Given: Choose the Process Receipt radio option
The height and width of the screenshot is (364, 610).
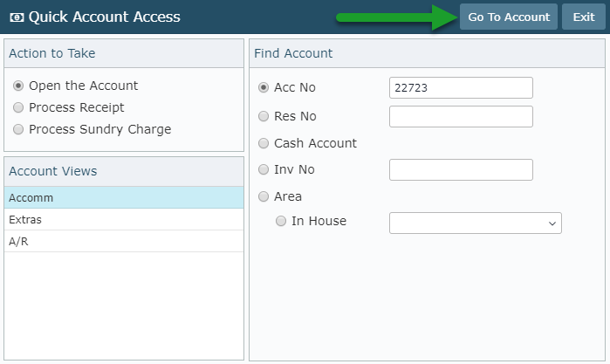Looking at the screenshot, I should tap(18, 107).
